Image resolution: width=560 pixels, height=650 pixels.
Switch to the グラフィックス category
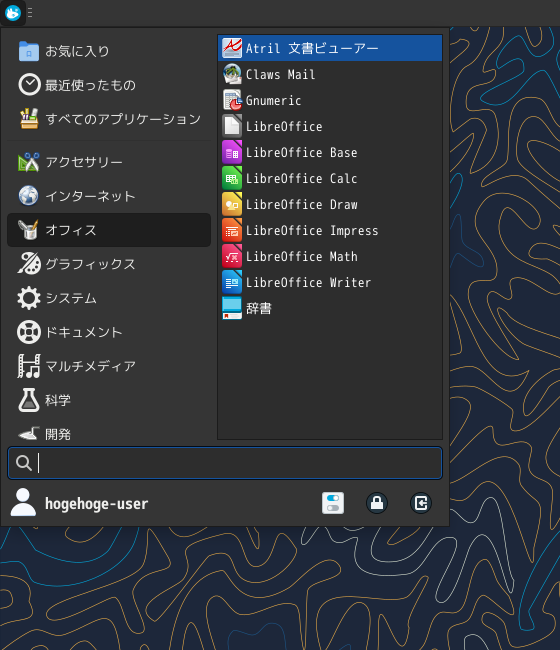[x=109, y=264]
